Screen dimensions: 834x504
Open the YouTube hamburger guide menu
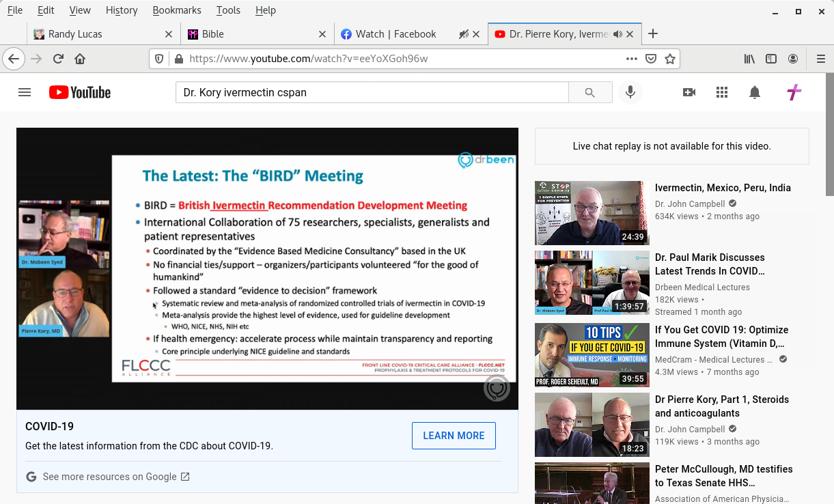[25, 92]
